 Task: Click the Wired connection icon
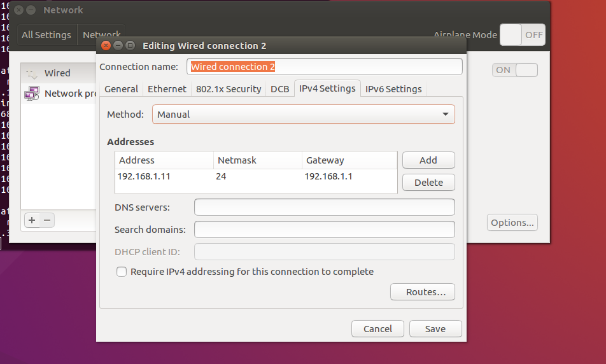[x=31, y=73]
